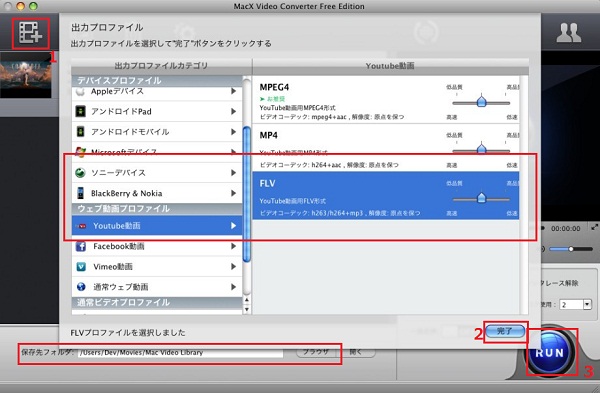Screen dimensions: 600x393
Task: Adjust the FLV quality slider
Action: click(x=481, y=198)
